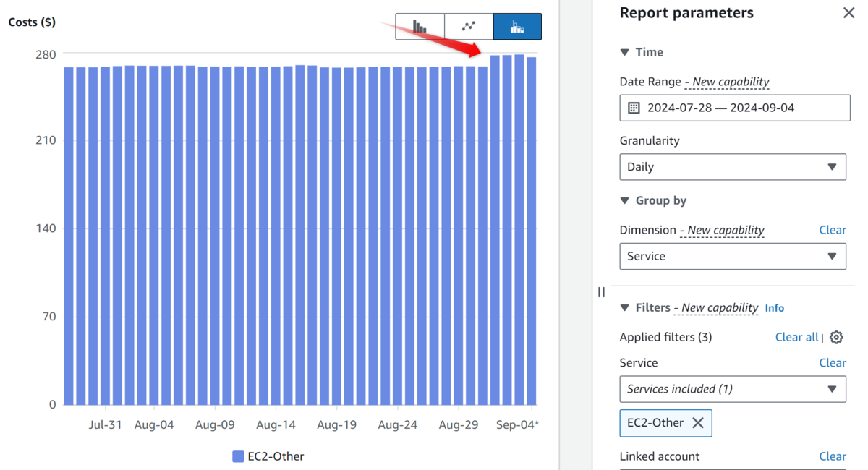Screen dimensions: 868x470
Task: Clear the Linked account filter
Action: [833, 456]
